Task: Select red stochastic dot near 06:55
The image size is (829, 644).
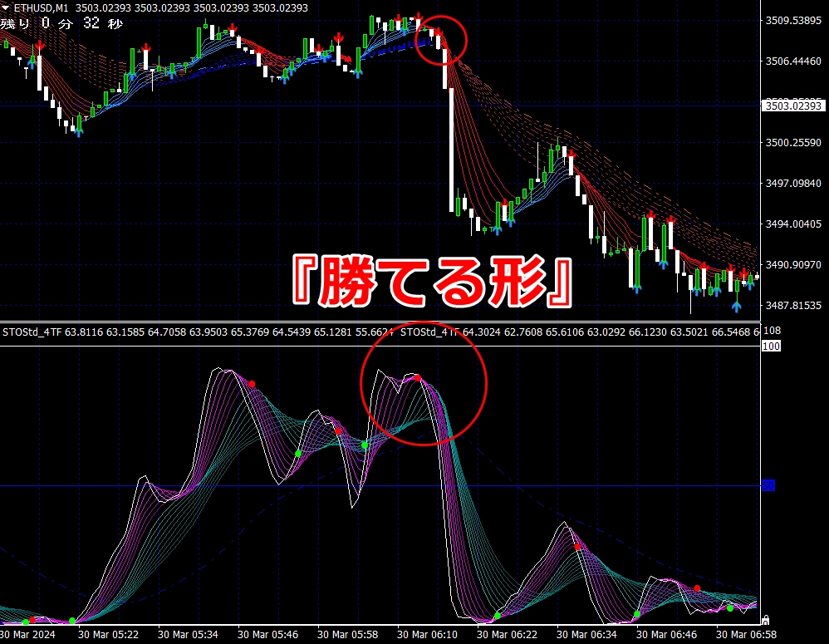Action: pyautogui.click(x=697, y=588)
